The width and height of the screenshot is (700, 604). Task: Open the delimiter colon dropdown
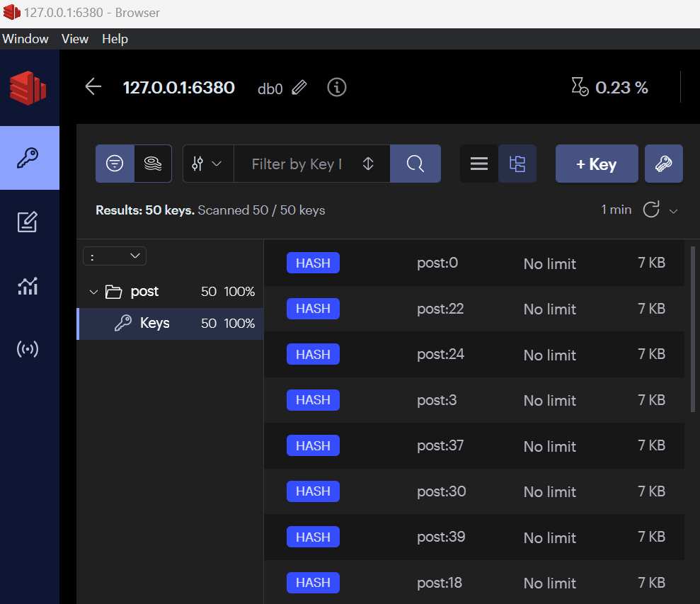pyautogui.click(x=115, y=256)
